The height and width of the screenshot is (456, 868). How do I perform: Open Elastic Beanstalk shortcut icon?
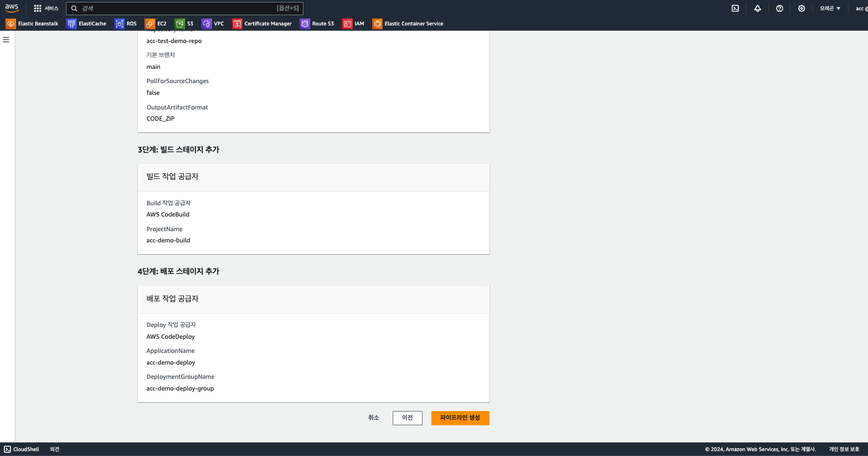click(11, 23)
